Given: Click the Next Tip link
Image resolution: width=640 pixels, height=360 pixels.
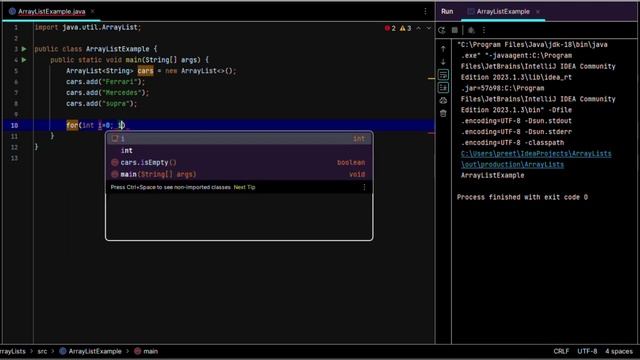Looking at the screenshot, I should coord(244,187).
